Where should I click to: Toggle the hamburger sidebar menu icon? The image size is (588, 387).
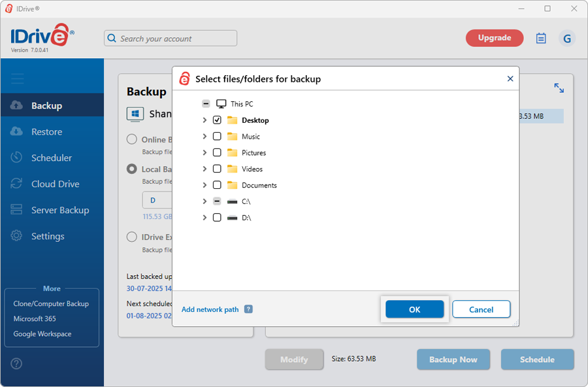point(18,79)
